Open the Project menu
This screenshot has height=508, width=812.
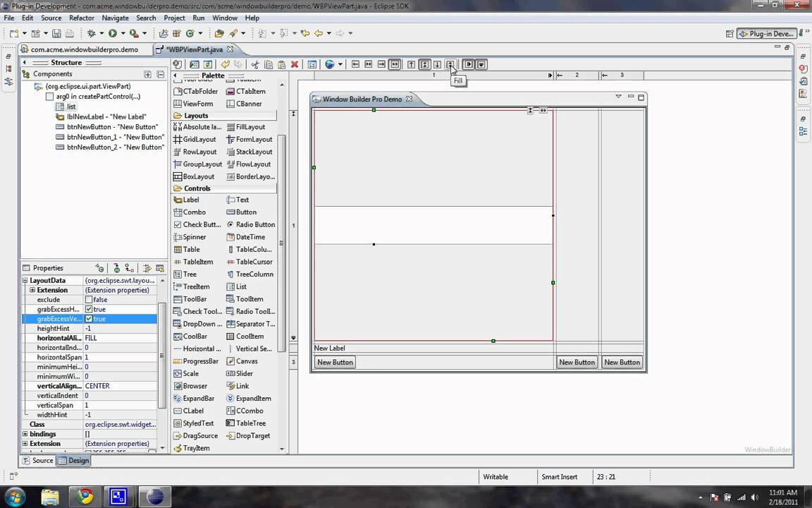(x=174, y=18)
